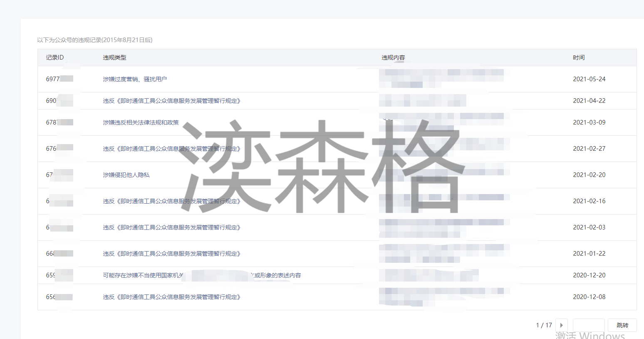Image resolution: width=644 pixels, height=339 pixels.
Task: Click the 2021-05-24 date cell
Action: click(x=589, y=79)
